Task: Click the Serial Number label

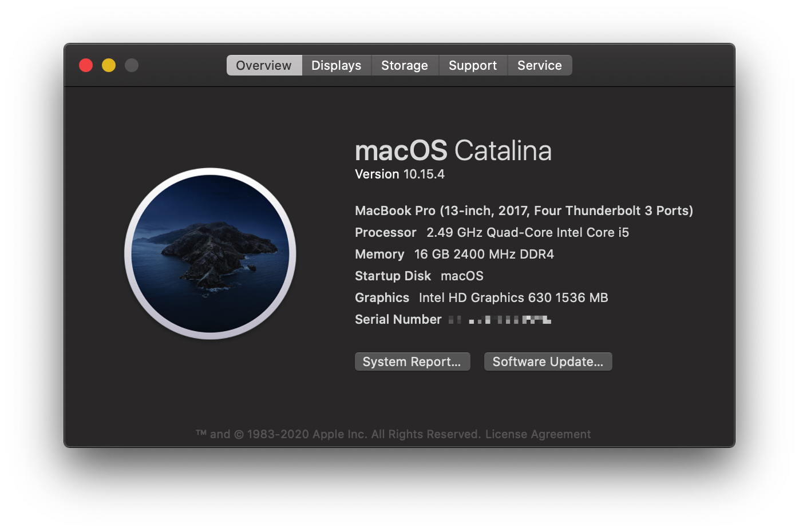Action: tap(398, 320)
